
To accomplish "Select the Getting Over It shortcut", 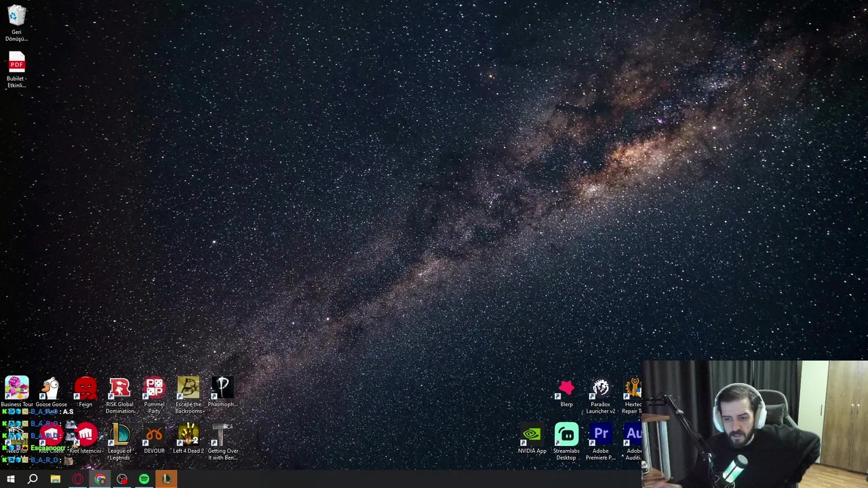I will coord(222,442).
